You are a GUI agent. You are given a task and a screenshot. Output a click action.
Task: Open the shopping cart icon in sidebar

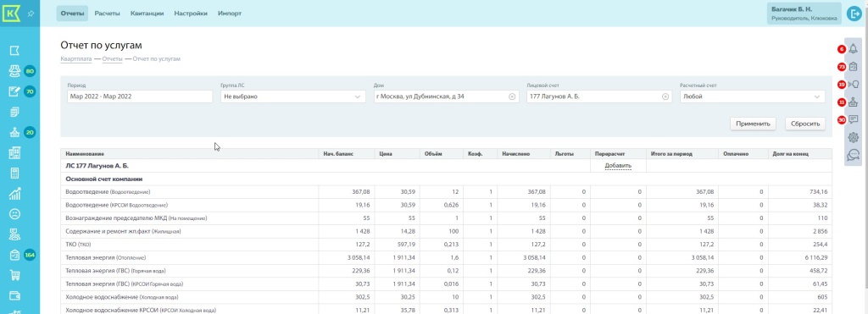(x=15, y=275)
